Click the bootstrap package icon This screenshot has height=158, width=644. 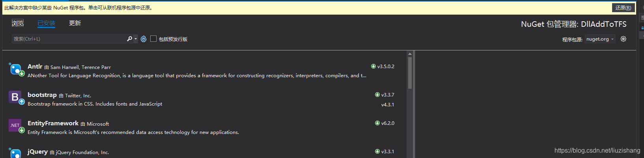(x=16, y=98)
